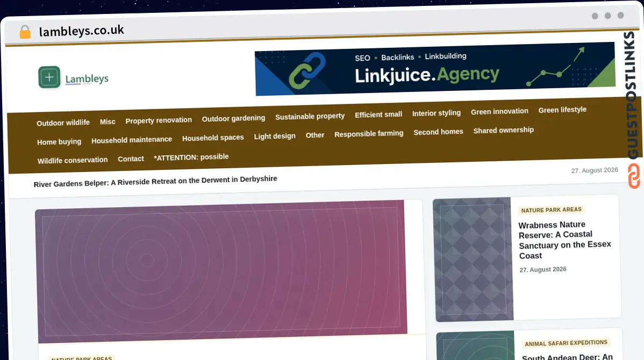
Task: Select Responsible farming in navigation
Action: pyautogui.click(x=369, y=134)
